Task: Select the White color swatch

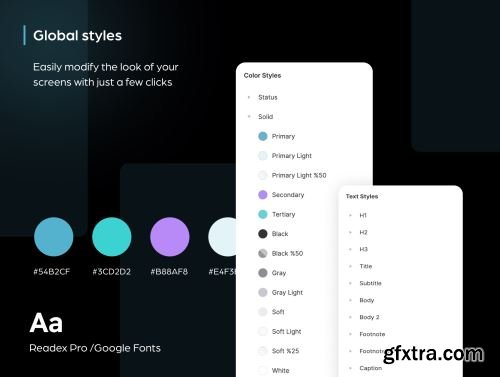Action: (263, 370)
